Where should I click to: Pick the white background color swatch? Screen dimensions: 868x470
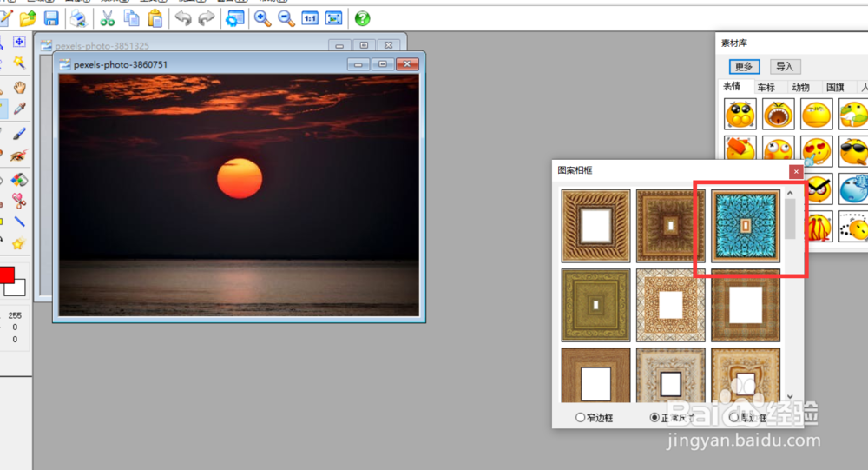[16, 288]
